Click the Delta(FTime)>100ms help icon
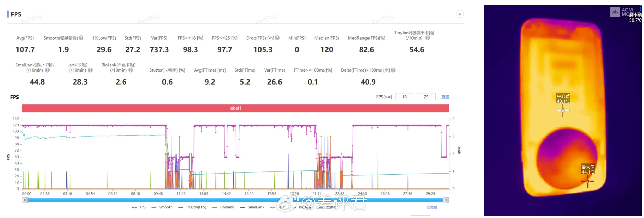The width and height of the screenshot is (644, 218). [393, 70]
